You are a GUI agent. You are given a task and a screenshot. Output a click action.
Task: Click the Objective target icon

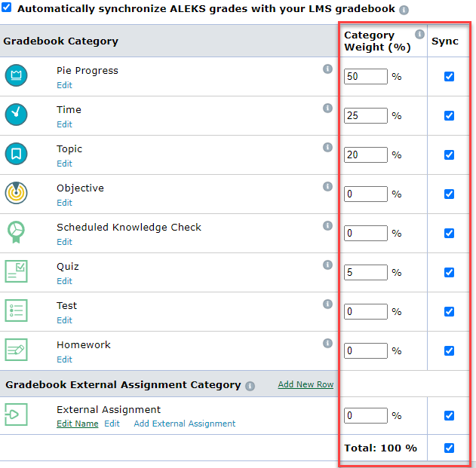16,193
